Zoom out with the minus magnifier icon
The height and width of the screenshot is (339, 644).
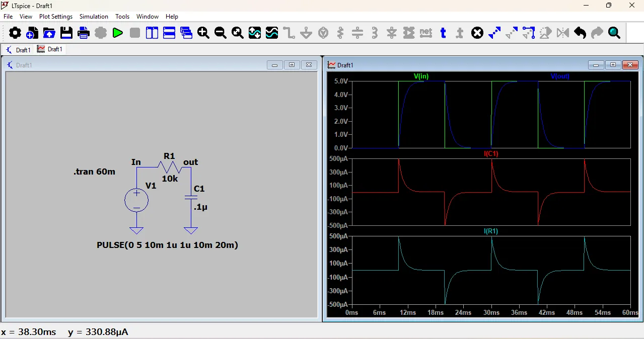(221, 33)
